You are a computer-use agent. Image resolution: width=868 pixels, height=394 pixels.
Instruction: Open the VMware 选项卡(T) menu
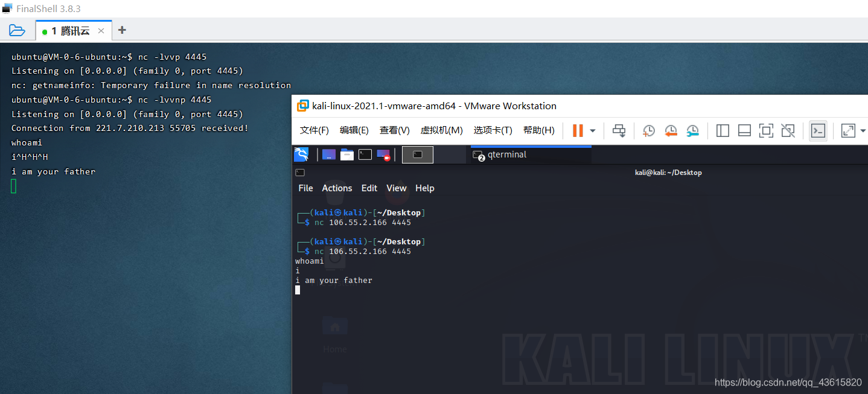point(493,130)
